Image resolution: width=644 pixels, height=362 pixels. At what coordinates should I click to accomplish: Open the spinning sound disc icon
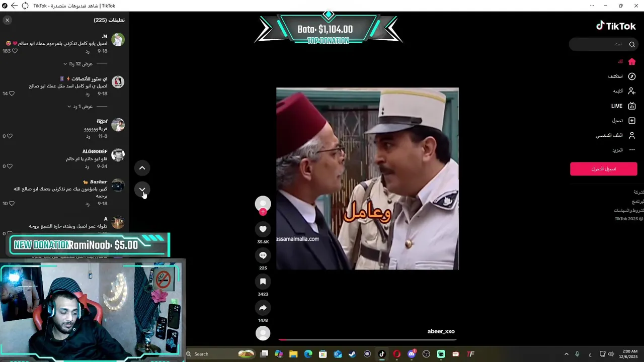pyautogui.click(x=263, y=333)
